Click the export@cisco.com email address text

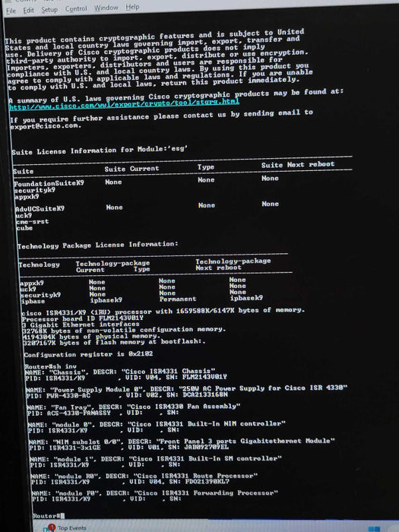(x=46, y=126)
